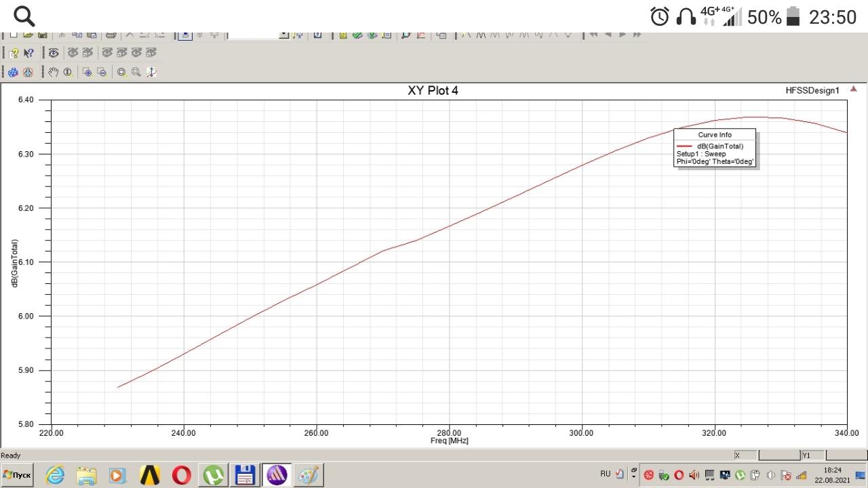
Task: Click the Curve Info legend title
Action: tap(715, 134)
